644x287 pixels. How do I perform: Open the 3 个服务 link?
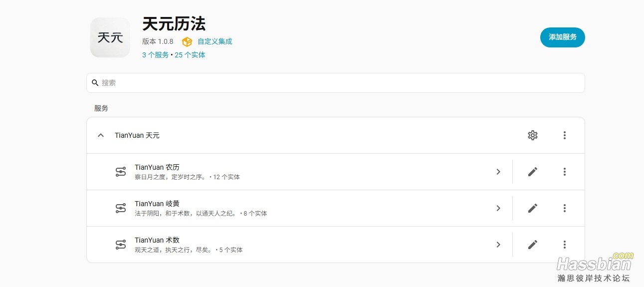tap(156, 55)
